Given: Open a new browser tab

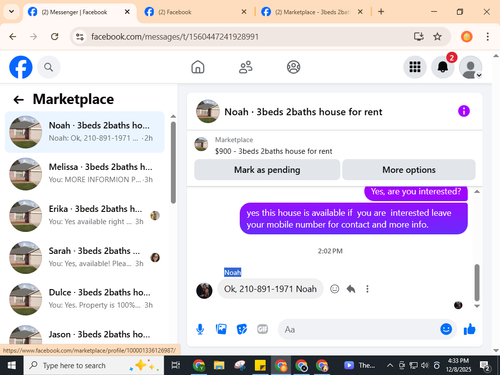Looking at the screenshot, I should (381, 12).
